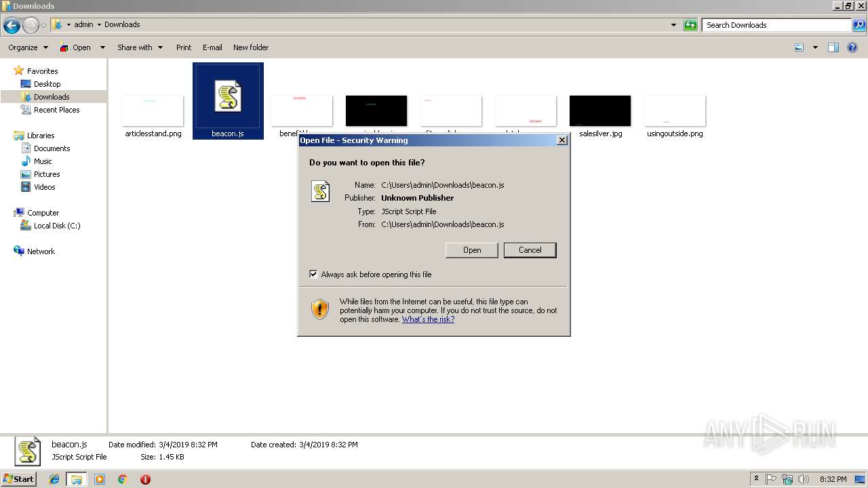Open the Documents library
The width and height of the screenshot is (868, 488).
coord(52,148)
